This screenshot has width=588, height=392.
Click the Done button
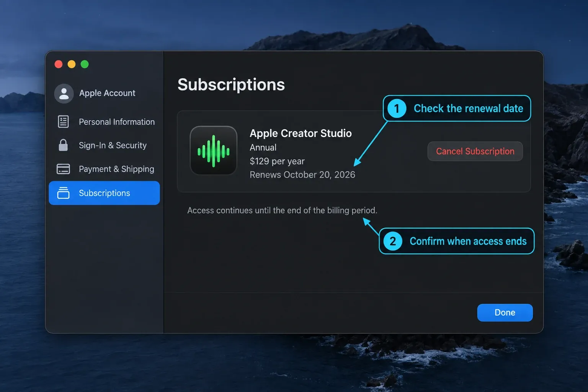(505, 313)
